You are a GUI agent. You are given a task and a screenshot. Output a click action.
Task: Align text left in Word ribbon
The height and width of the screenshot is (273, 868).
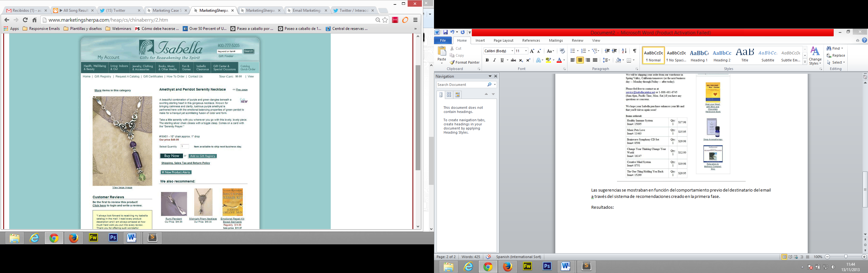(x=573, y=60)
